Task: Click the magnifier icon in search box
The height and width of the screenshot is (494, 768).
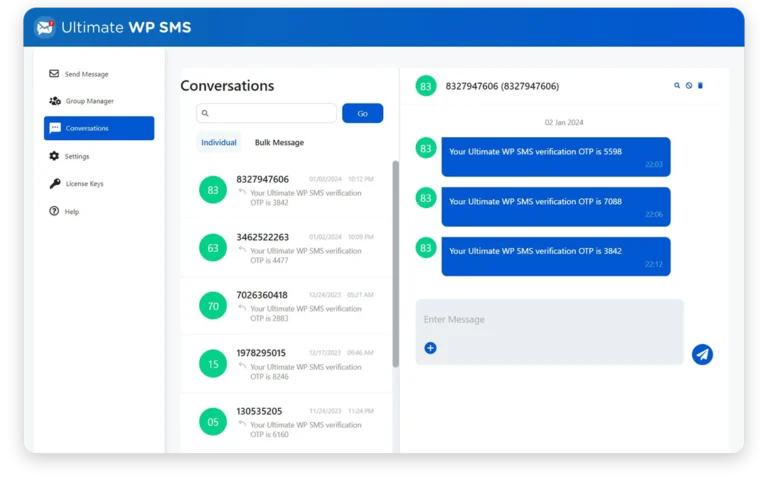Action: click(205, 113)
